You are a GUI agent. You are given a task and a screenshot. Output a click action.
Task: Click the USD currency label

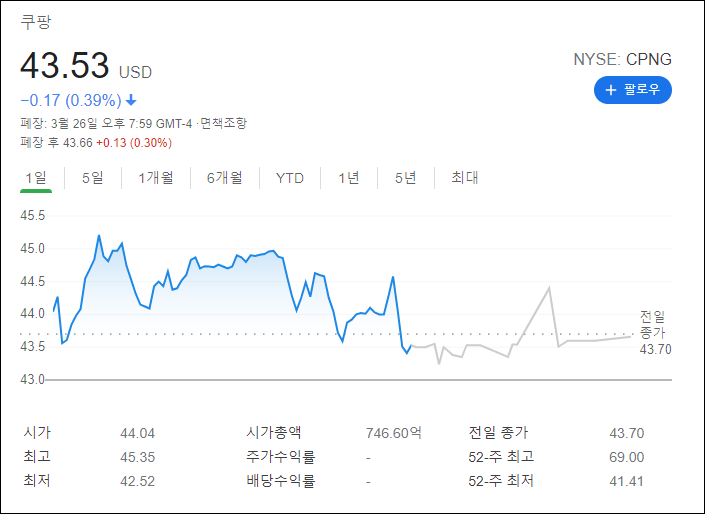pyautogui.click(x=135, y=72)
